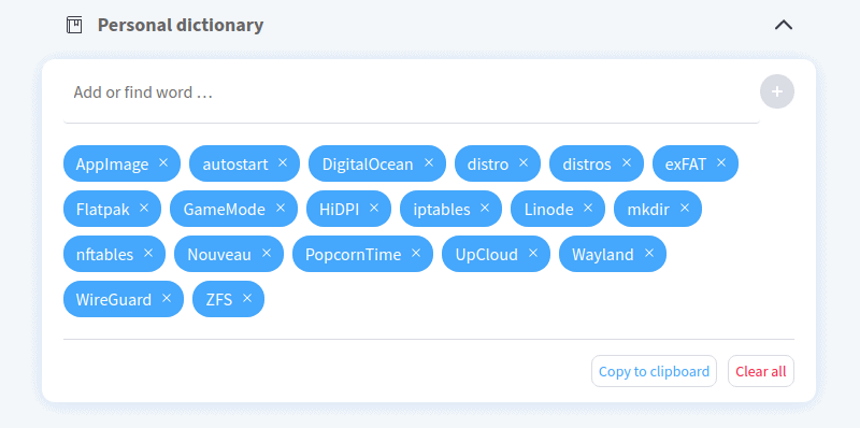
Task: Remove the HiDPI word
Action: tap(374, 208)
